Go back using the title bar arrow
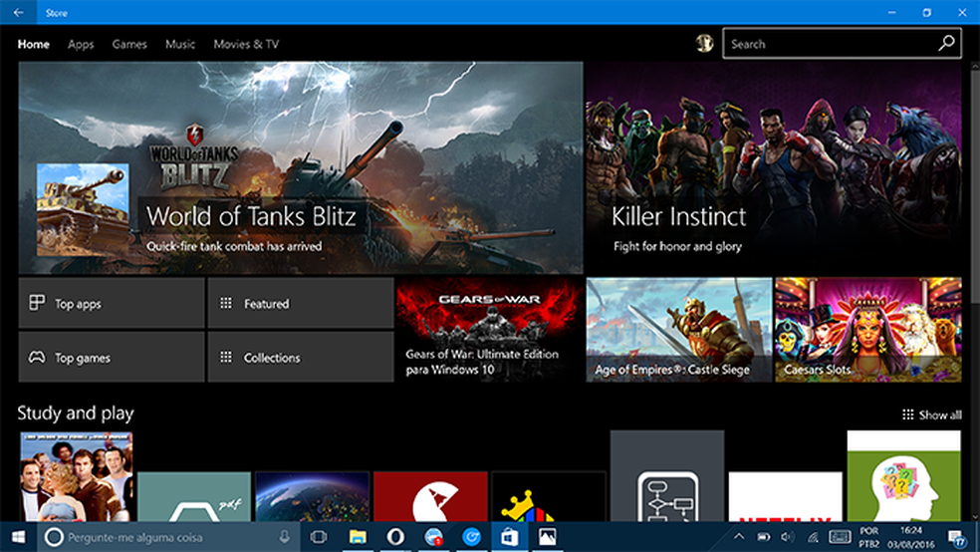 coord(18,12)
